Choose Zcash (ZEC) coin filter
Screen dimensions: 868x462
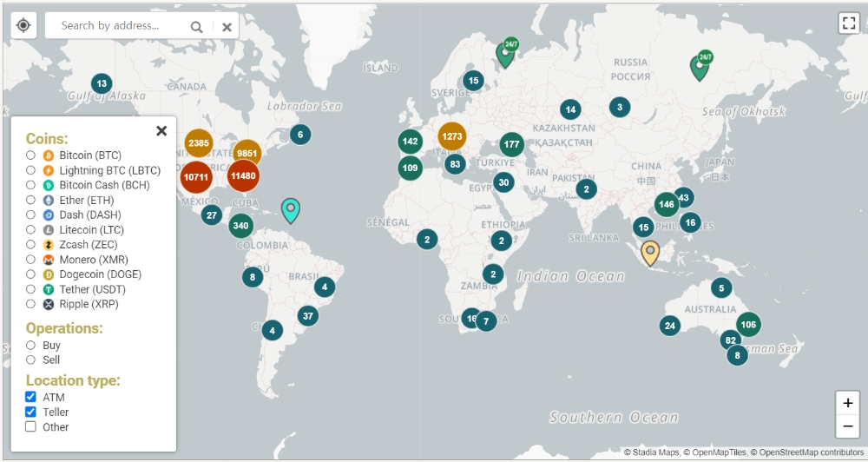[x=30, y=244]
